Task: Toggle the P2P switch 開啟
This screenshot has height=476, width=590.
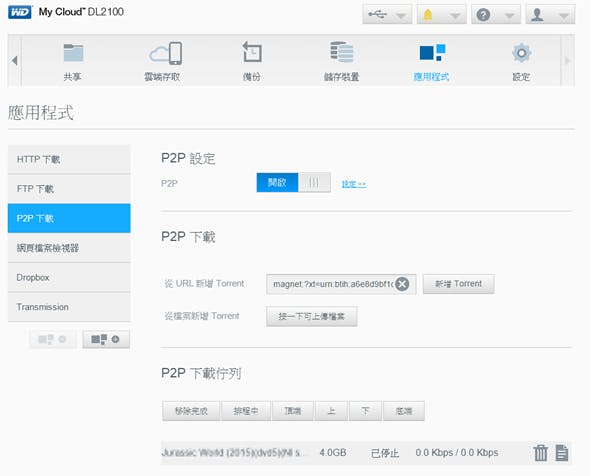Action: [293, 182]
